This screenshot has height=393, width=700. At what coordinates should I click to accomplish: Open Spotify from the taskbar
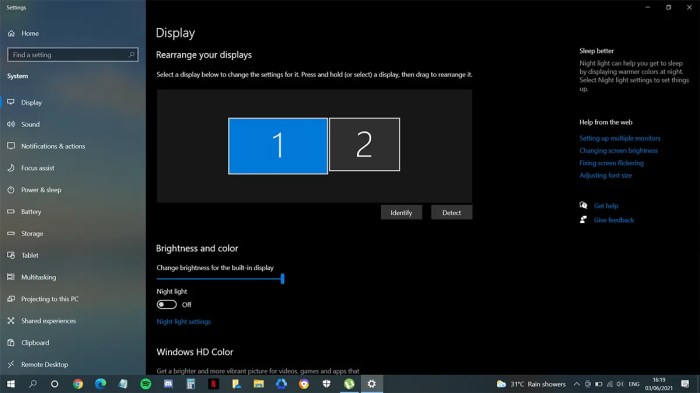146,384
